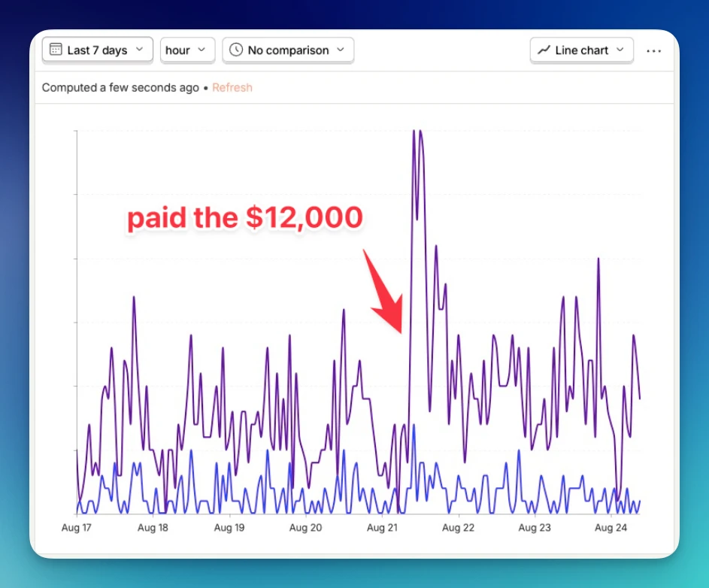Click the chevron next to No comparison

(x=341, y=50)
